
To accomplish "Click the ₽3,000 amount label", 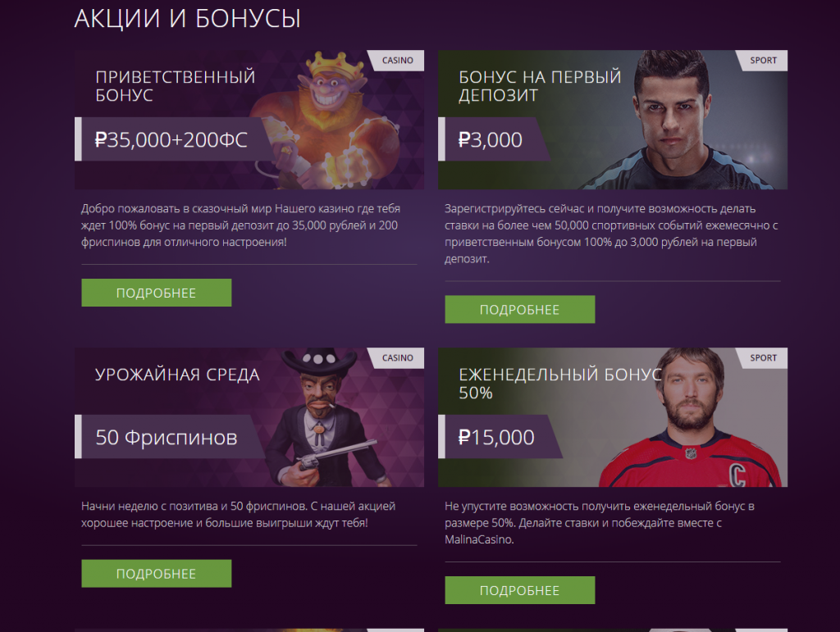I will pyautogui.click(x=491, y=139).
